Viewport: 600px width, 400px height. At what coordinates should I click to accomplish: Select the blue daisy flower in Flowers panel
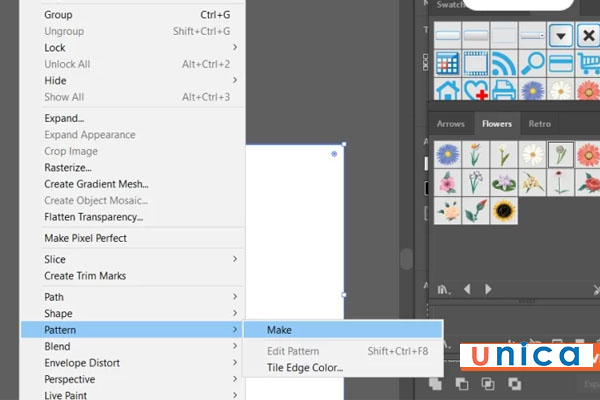tap(448, 154)
